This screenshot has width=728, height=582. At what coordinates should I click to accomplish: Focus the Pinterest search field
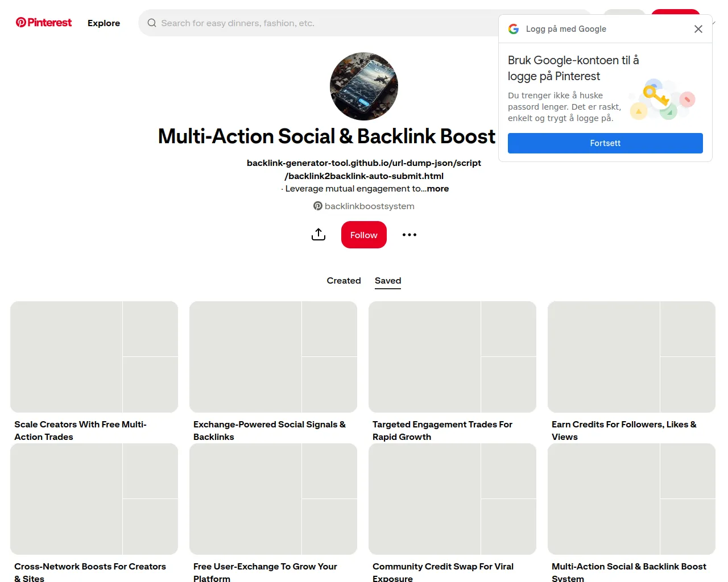pyautogui.click(x=318, y=23)
